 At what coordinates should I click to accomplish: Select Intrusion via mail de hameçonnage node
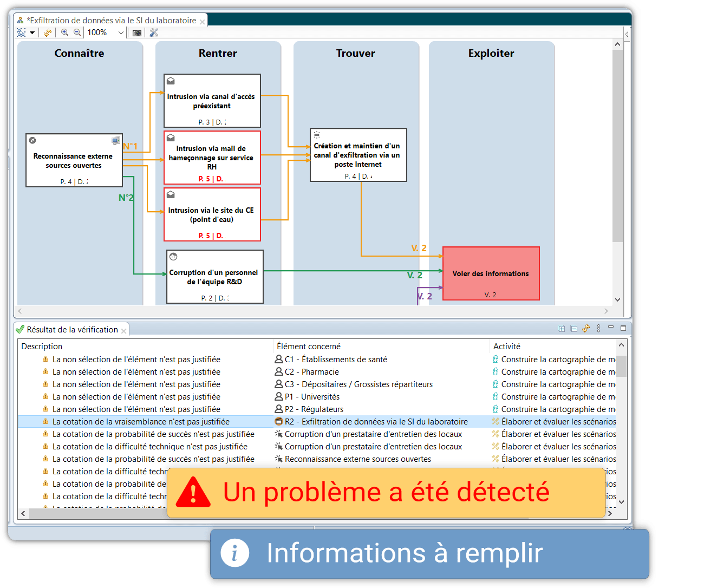point(212,158)
